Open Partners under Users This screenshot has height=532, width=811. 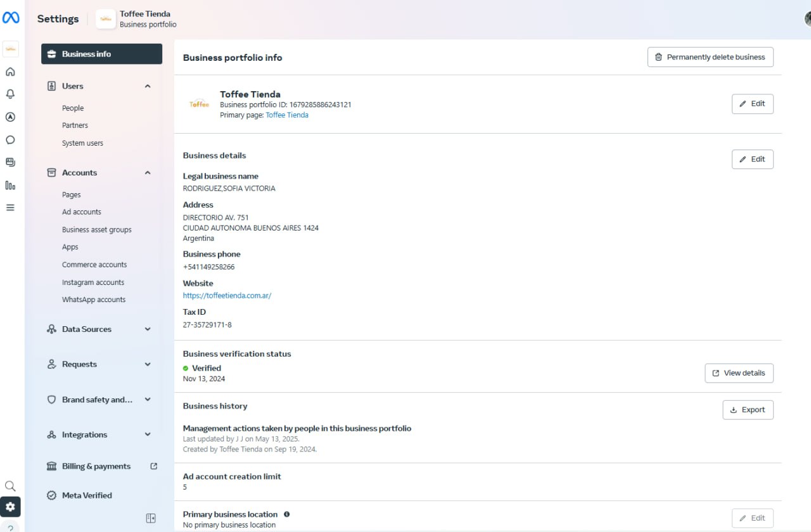[75, 125]
